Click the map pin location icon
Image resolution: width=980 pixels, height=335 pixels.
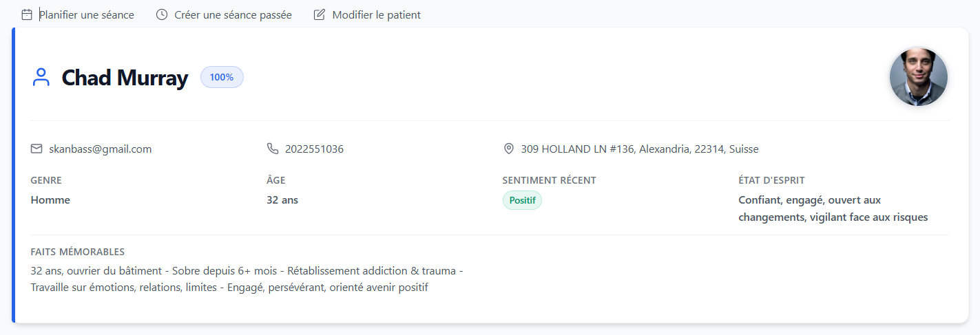(509, 149)
